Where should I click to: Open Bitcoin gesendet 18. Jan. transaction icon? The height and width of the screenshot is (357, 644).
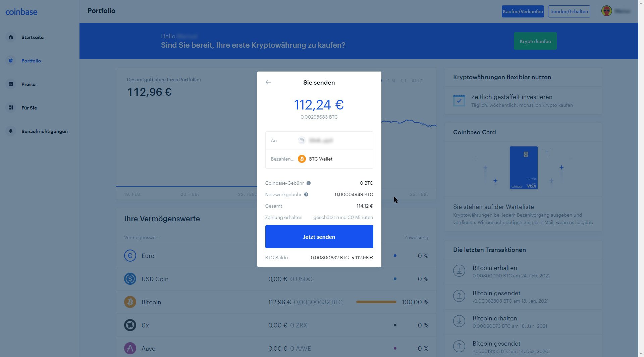click(459, 296)
